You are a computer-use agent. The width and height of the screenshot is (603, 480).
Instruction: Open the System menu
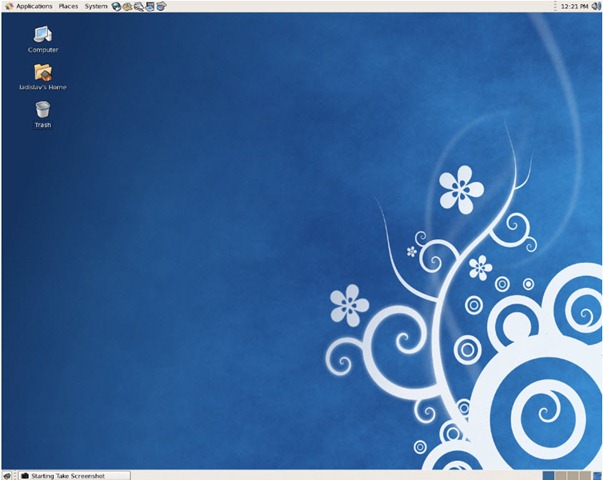pos(96,6)
